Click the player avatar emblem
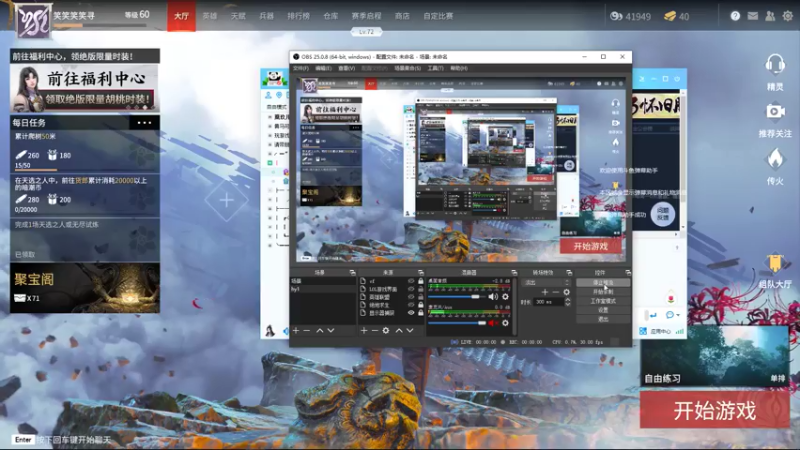800x450 pixels. (33, 20)
